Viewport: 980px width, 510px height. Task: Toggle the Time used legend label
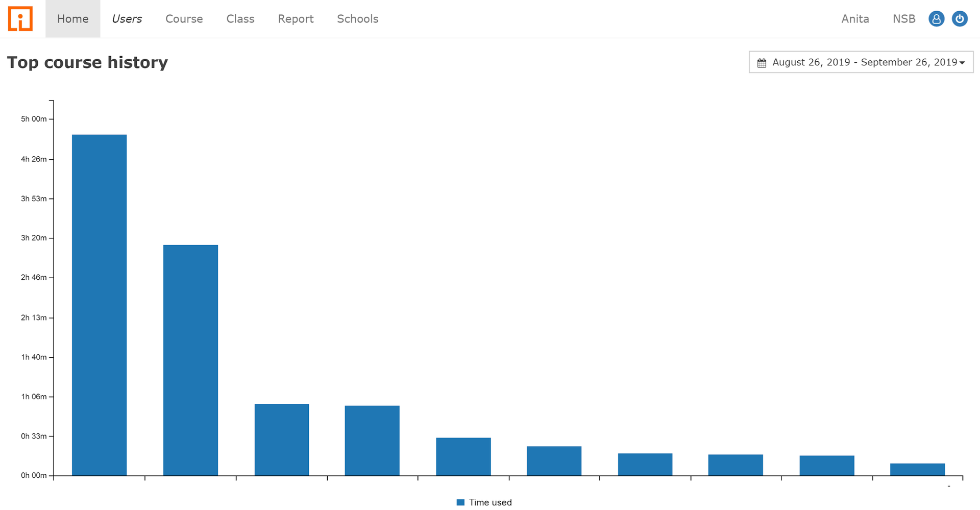click(490, 502)
